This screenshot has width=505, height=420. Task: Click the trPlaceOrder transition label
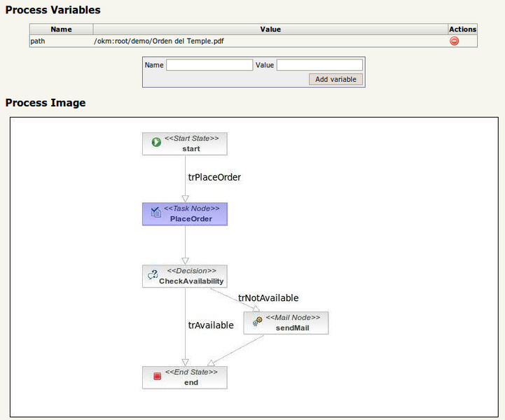coord(214,177)
